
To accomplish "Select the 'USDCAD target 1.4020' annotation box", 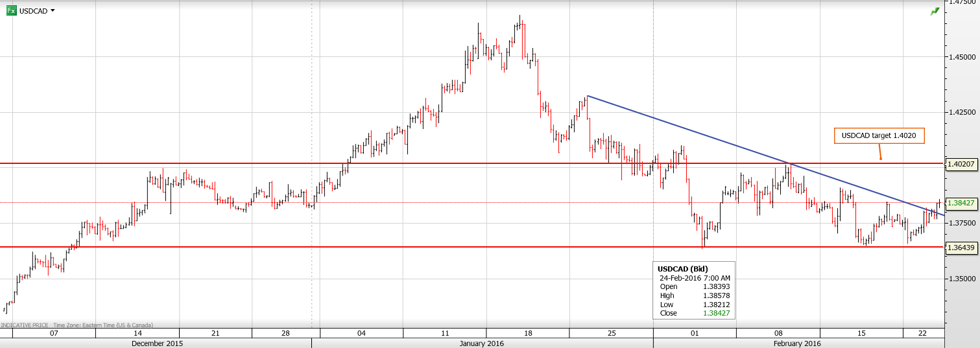I will click(878, 136).
